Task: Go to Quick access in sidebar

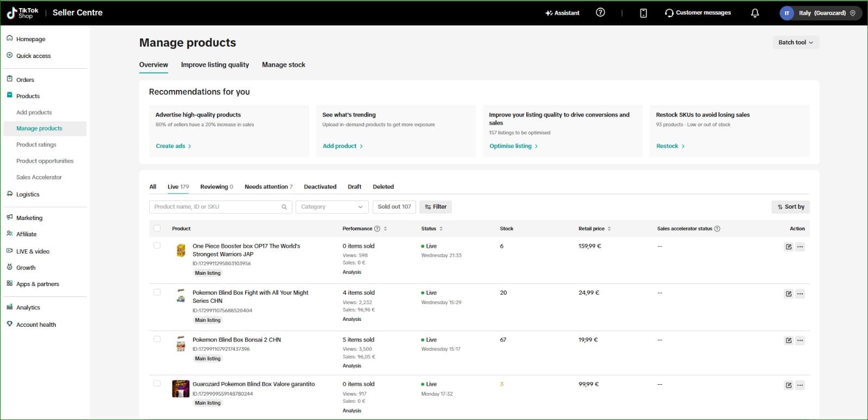Action: click(x=34, y=56)
